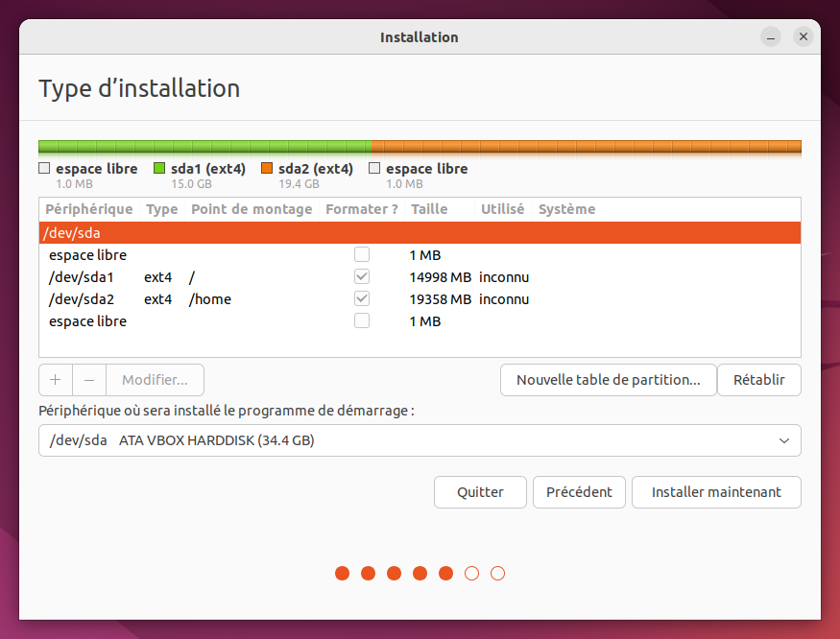Open the boot loader device dropdown
The width and height of the screenshot is (840, 639).
[x=420, y=441]
